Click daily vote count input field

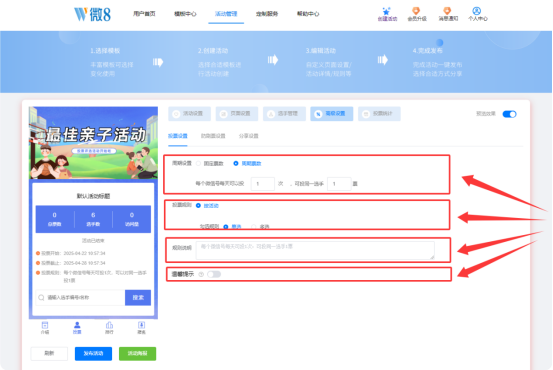point(263,184)
